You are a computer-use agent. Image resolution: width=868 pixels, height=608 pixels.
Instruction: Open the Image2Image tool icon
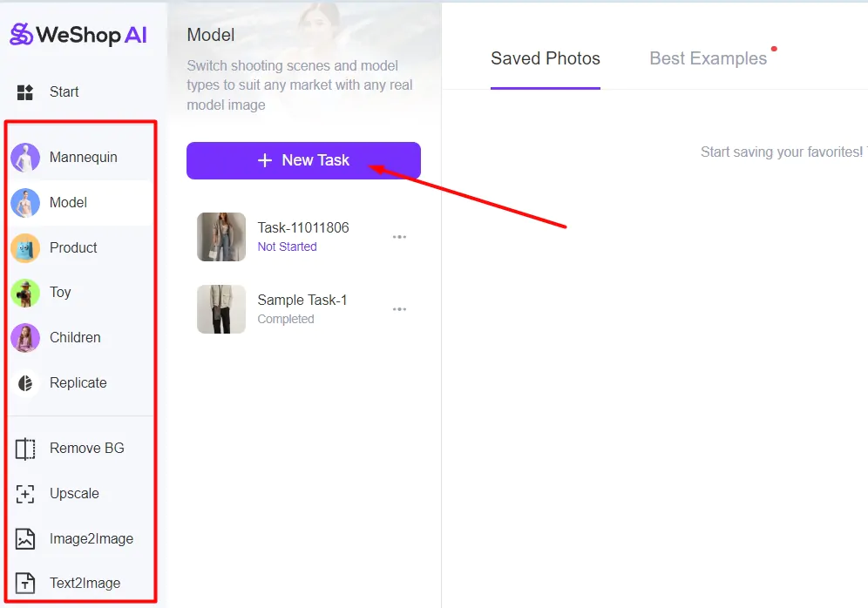(x=25, y=539)
